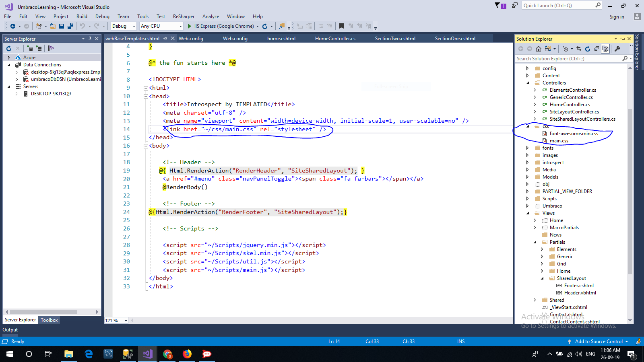Screen dimensions: 644x362
Task: Toggle auto-hide pin on Solution Explorer panel
Action: (623, 39)
